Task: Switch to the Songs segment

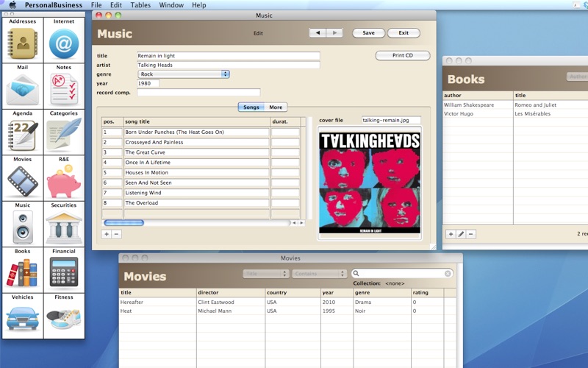Action: [x=251, y=107]
